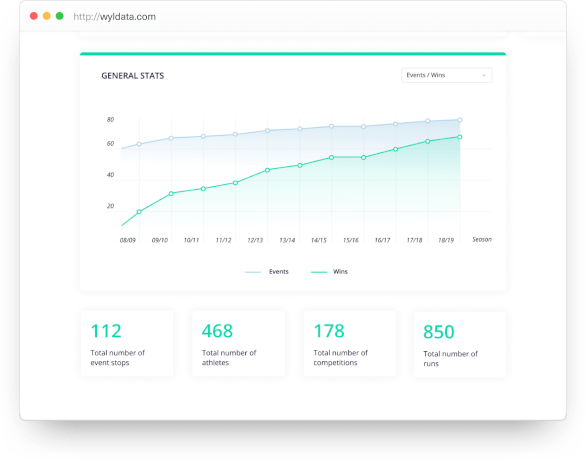Click the green maximize window button
Image resolution: width=586 pixels, height=460 pixels.
[59, 16]
